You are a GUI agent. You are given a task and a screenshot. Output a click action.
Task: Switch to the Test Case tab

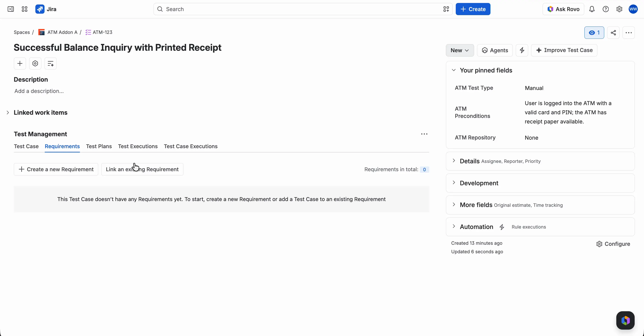[x=26, y=146]
